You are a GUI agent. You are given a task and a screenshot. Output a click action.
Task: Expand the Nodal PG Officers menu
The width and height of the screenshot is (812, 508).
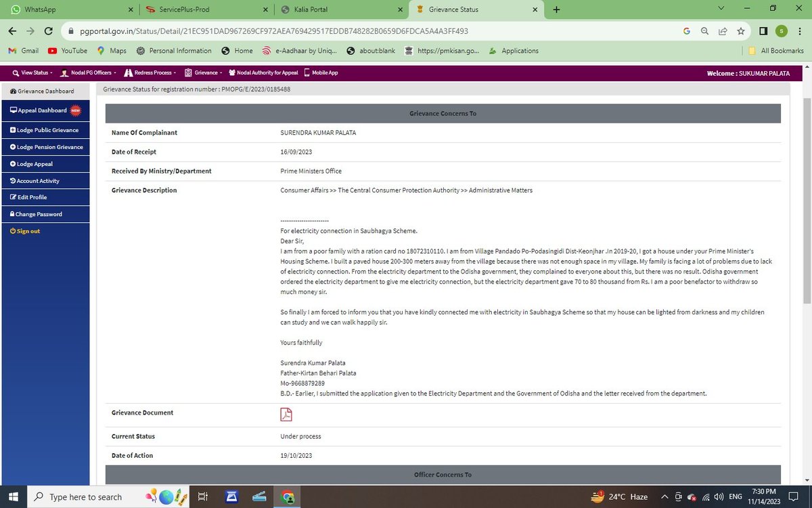click(x=88, y=72)
